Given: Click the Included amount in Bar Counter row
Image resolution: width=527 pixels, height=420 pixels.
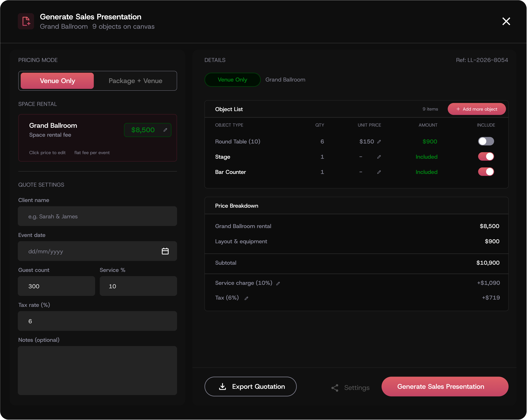Looking at the screenshot, I should tap(427, 172).
